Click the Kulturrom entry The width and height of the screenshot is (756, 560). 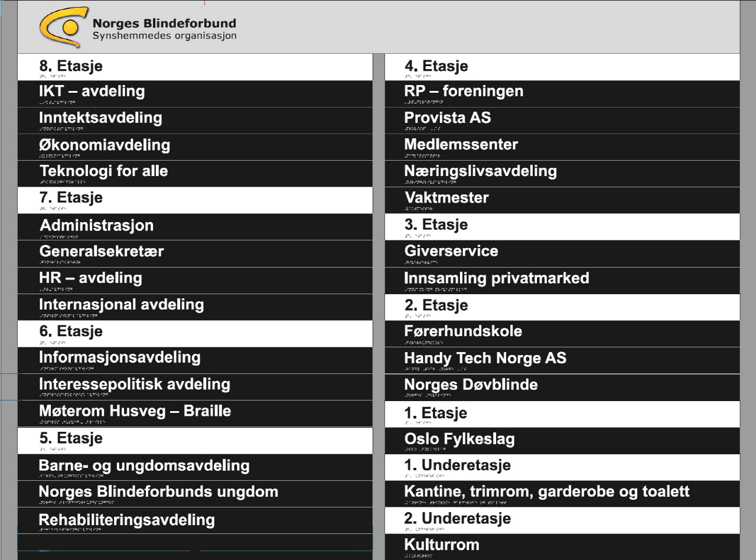pyautogui.click(x=562, y=547)
